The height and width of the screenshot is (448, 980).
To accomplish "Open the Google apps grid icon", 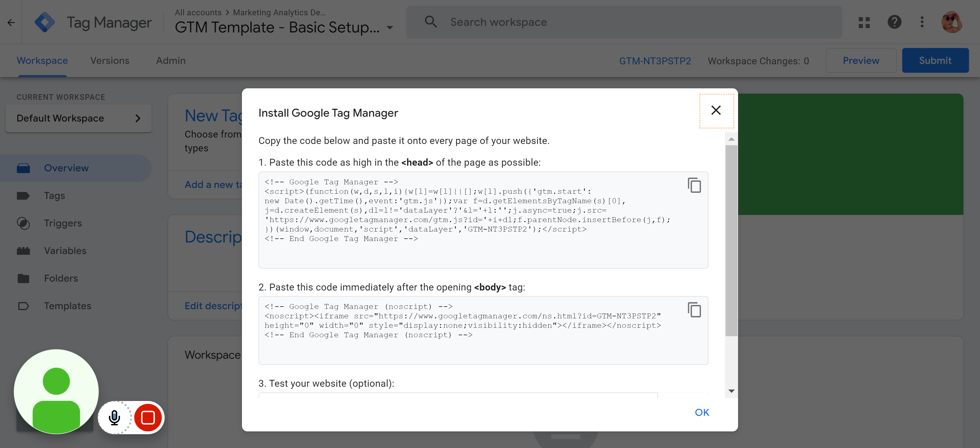I will (x=864, y=22).
